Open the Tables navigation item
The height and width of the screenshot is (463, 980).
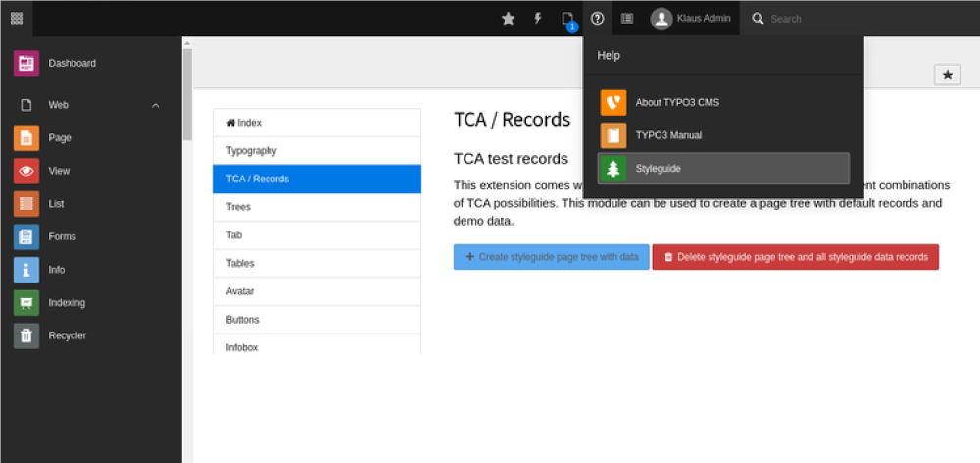[x=317, y=264]
